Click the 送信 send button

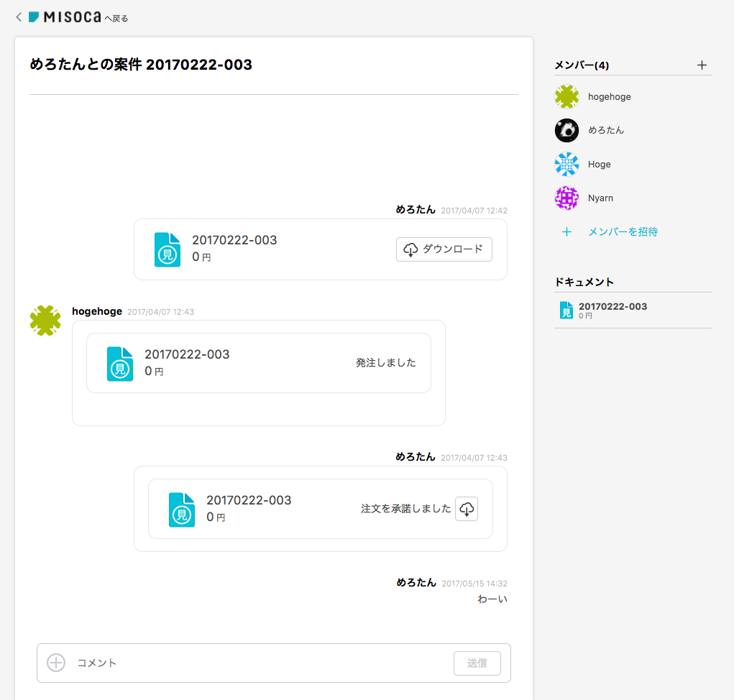pos(477,663)
